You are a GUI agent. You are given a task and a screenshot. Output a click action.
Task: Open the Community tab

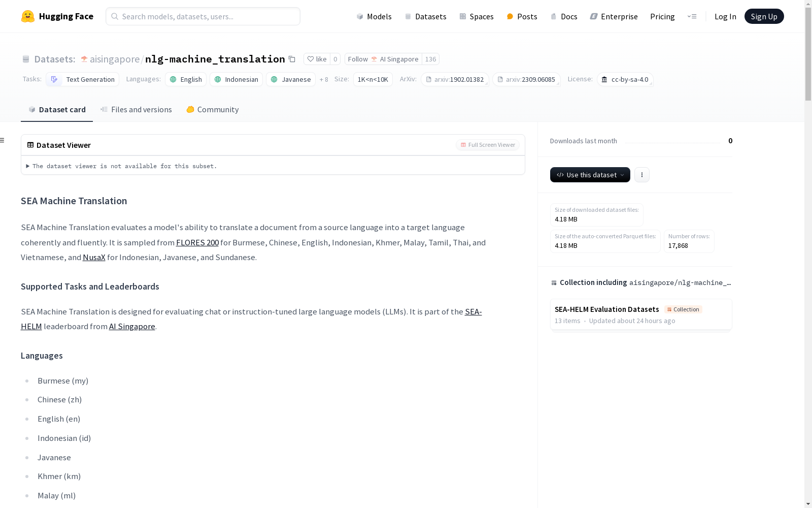212,110
